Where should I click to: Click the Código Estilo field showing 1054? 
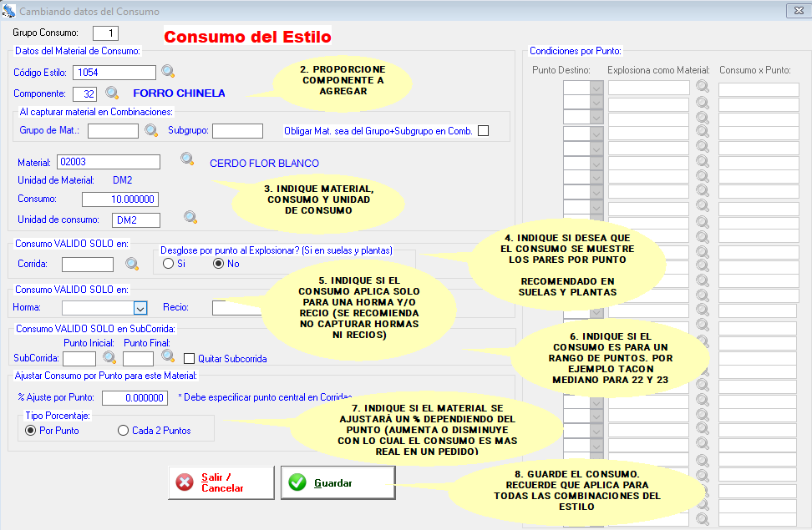(114, 73)
